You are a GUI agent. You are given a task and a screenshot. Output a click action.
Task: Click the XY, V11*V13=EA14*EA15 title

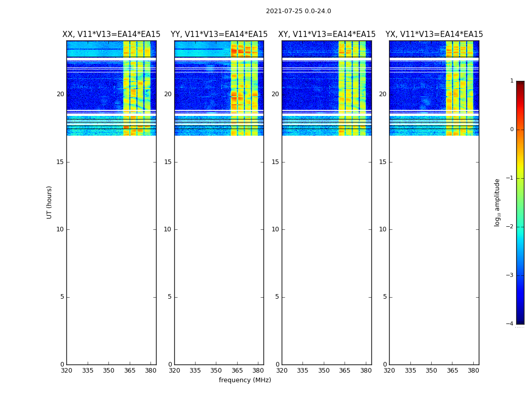pos(327,34)
